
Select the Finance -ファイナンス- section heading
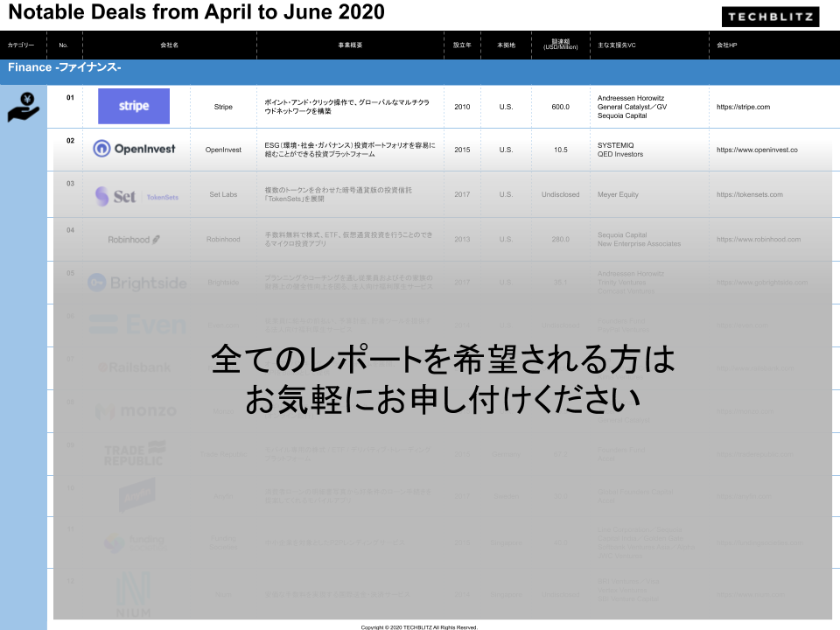click(x=64, y=67)
